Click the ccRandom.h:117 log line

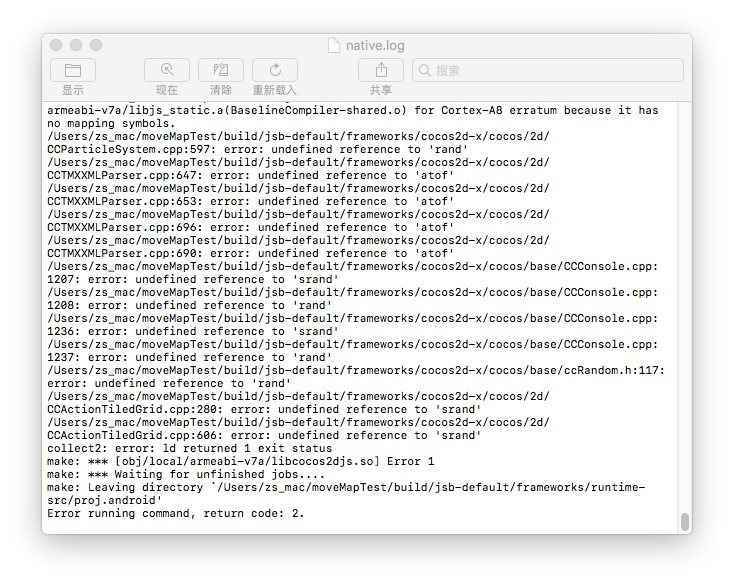[x=355, y=370]
